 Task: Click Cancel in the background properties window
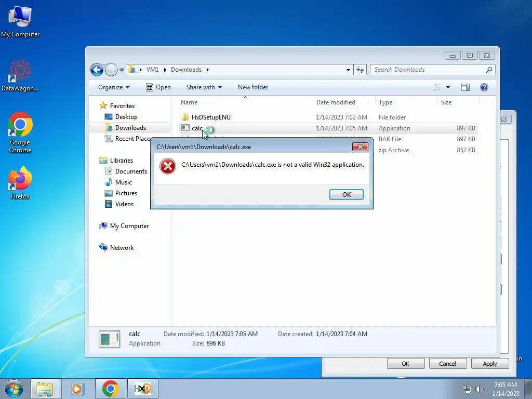447,363
